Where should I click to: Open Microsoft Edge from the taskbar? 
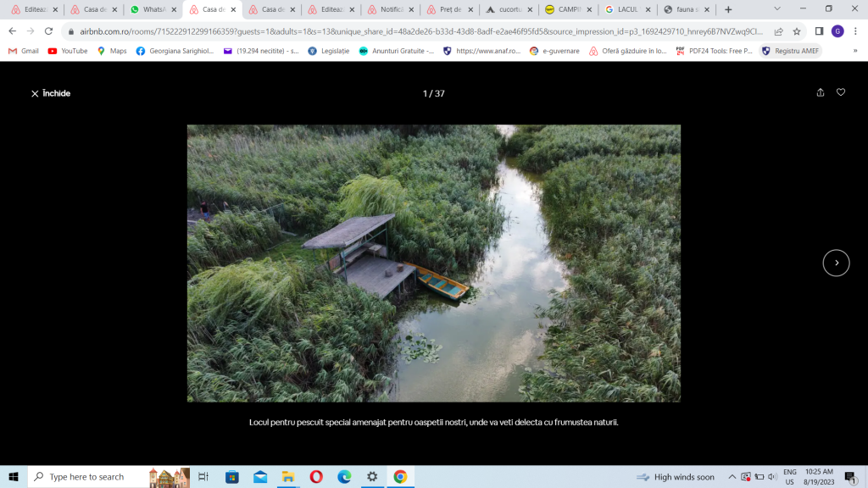344,477
